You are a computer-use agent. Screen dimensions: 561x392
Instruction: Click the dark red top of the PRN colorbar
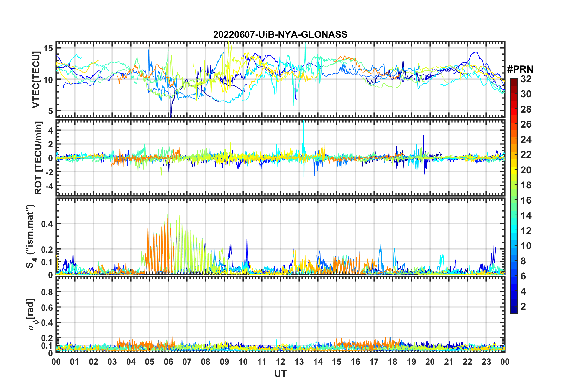[514, 82]
